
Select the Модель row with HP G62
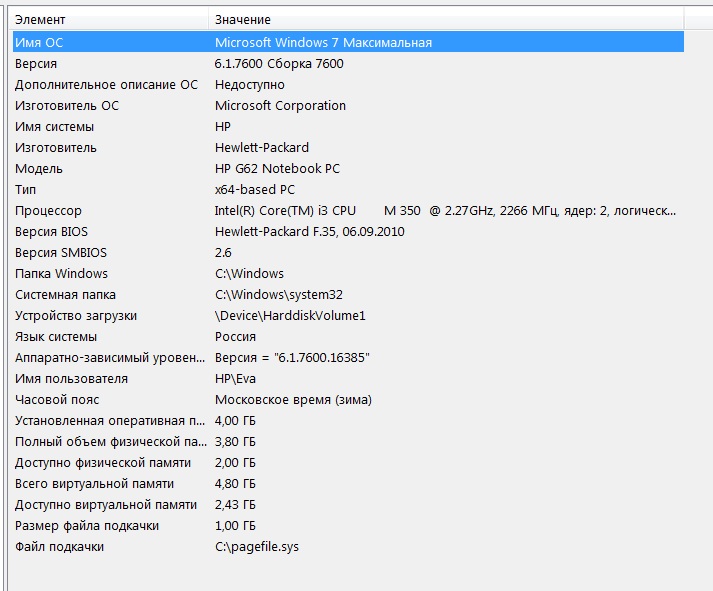348,169
